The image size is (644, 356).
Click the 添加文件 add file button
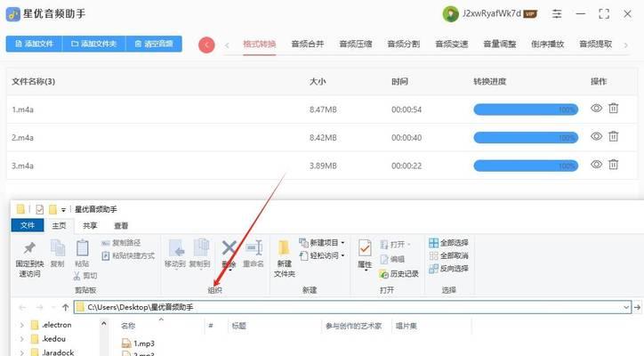coord(34,44)
